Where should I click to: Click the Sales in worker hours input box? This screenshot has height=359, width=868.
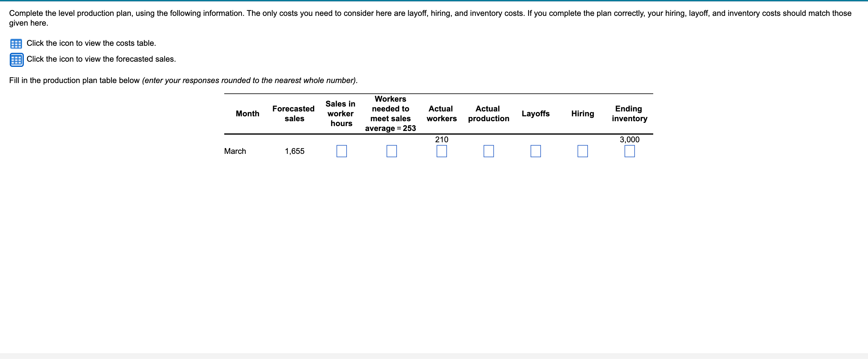pyautogui.click(x=342, y=151)
